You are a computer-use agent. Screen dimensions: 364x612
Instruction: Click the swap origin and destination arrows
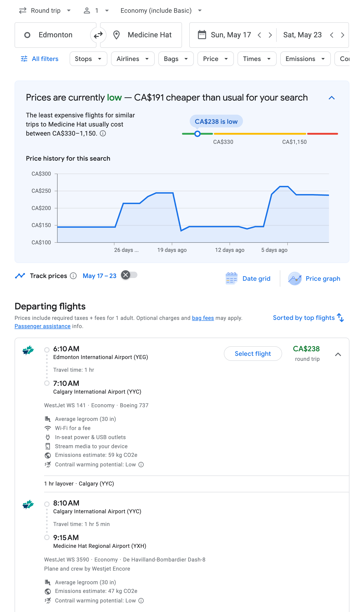pyautogui.click(x=98, y=35)
